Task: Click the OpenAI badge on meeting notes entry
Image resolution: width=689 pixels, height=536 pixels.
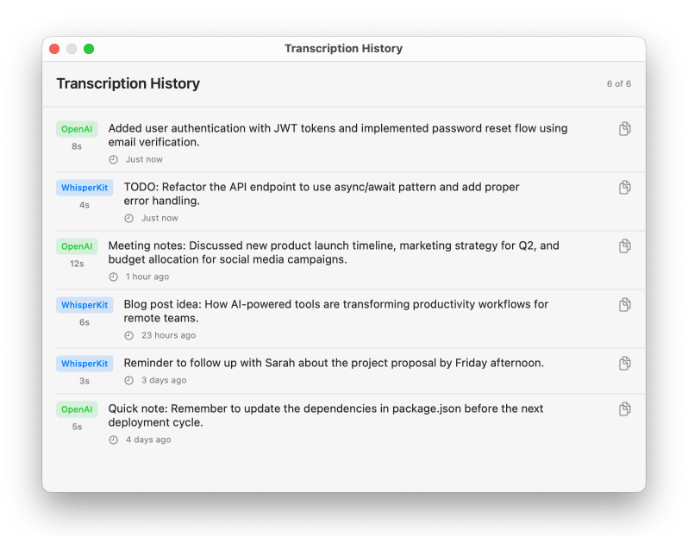Action: (76, 246)
